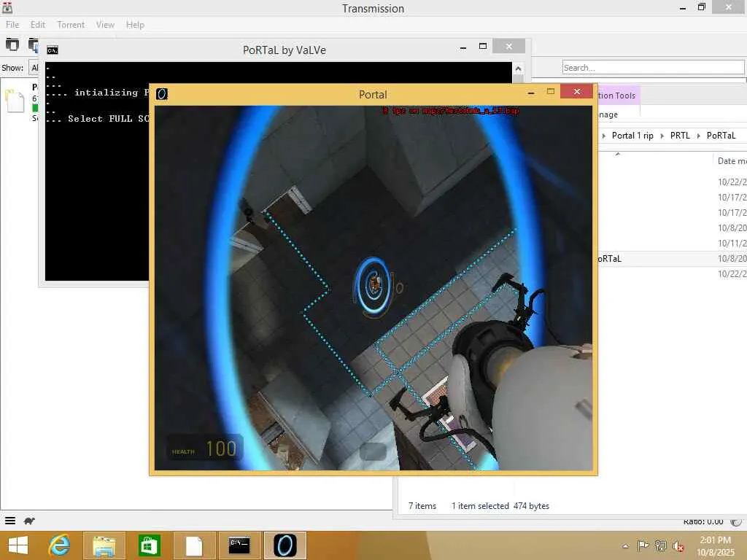The image size is (747, 560).
Task: Click 'PoRTaL' in Explorer address breadcrumb
Action: pos(721,136)
